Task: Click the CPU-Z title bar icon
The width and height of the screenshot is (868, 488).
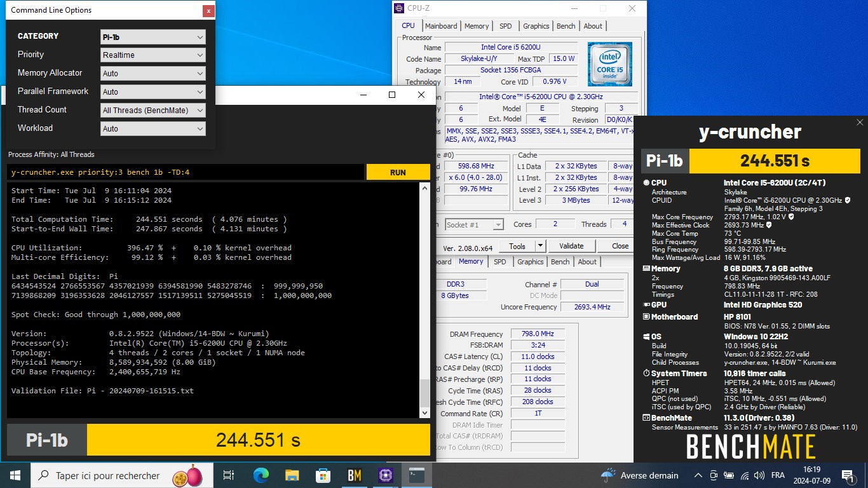Action: [x=399, y=8]
